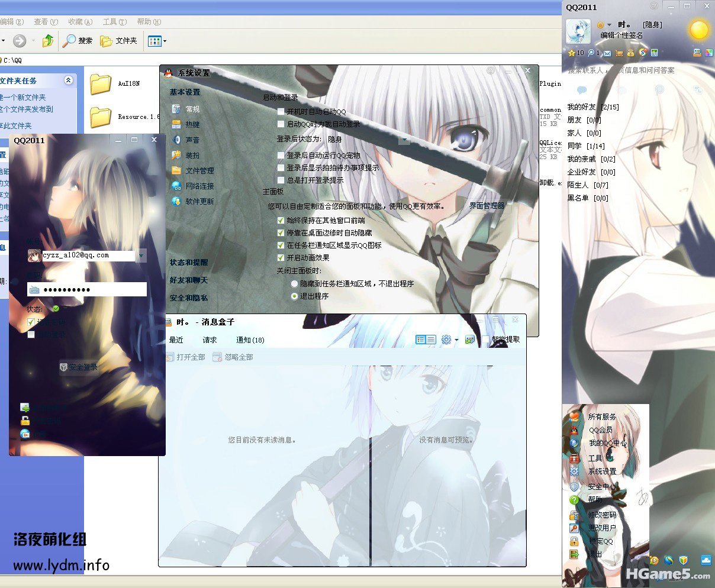Open 状态和提醒 section in system settings
This screenshot has width=715, height=588.
[189, 262]
